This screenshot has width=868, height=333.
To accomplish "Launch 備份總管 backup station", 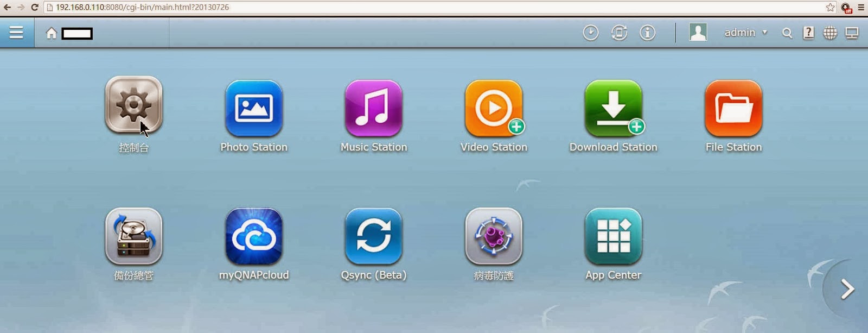I will tap(133, 236).
